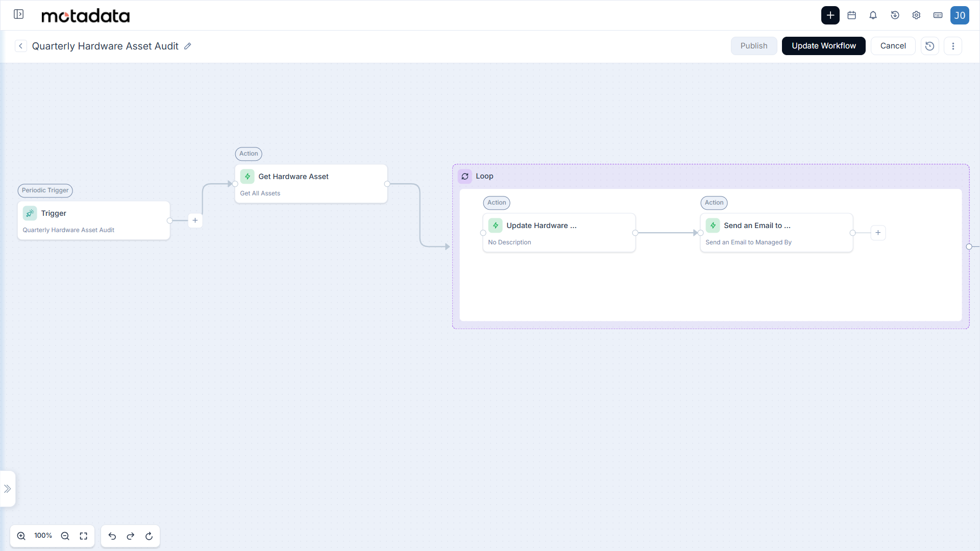This screenshot has width=980, height=551.
Task: Click Get Hardware Asset output connector
Action: 387,184
